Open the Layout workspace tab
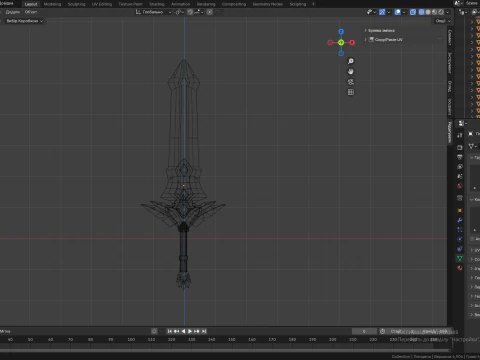This screenshot has height=360, width=480. coord(31,4)
